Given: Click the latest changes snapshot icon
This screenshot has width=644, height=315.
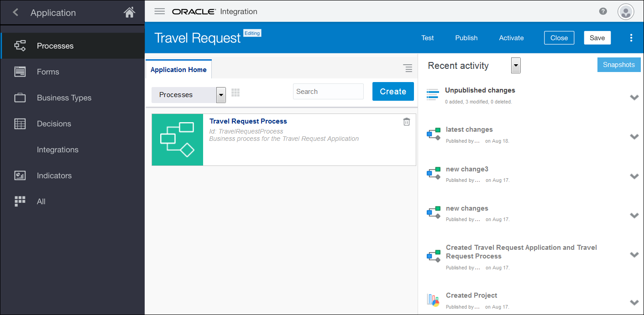Looking at the screenshot, I should (434, 134).
